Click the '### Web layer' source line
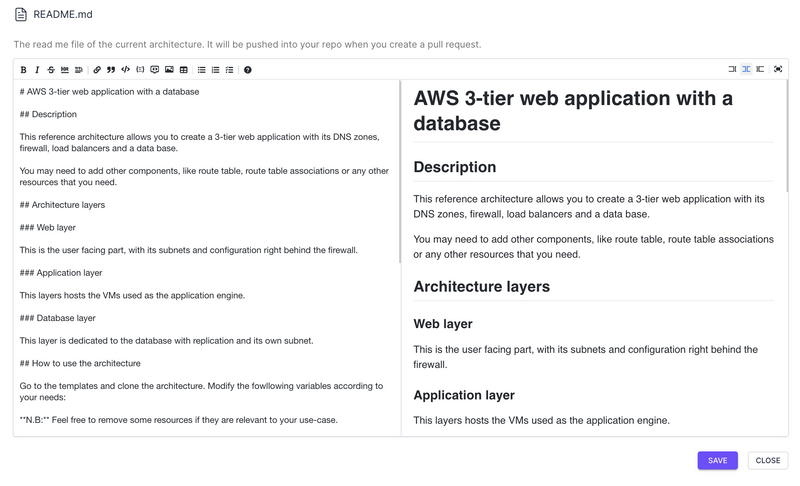 tap(47, 227)
